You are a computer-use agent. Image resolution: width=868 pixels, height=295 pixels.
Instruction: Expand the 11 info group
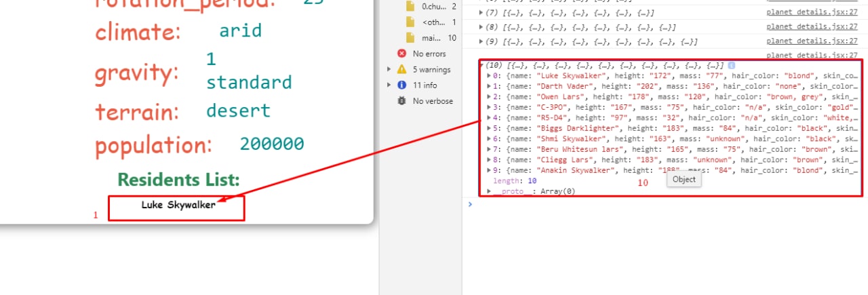(389, 85)
